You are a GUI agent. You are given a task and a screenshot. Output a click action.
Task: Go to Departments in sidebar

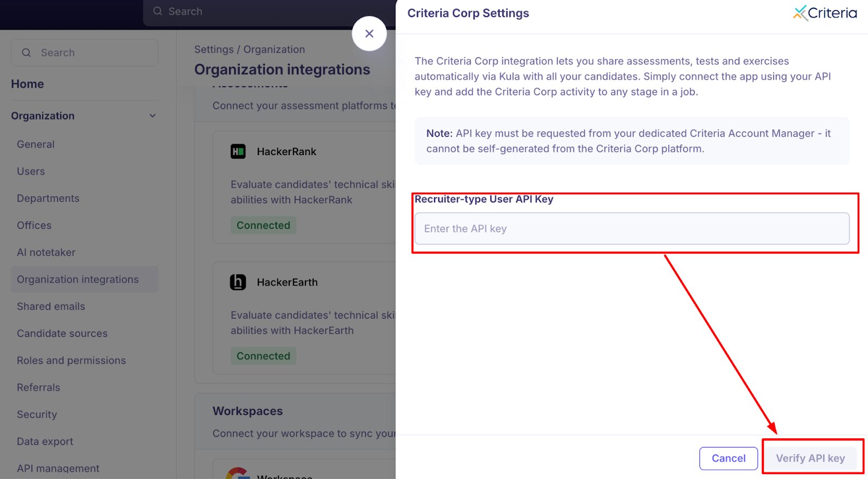pyautogui.click(x=48, y=199)
